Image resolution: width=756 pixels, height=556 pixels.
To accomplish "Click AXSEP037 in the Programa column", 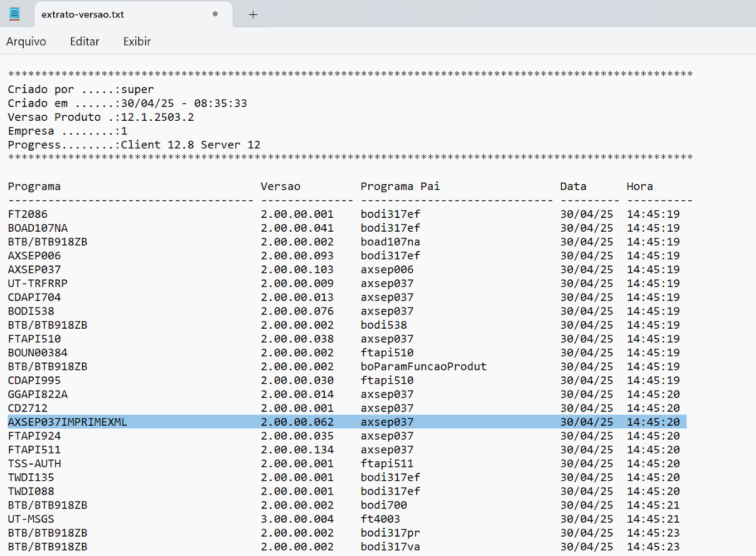I will click(x=34, y=269).
